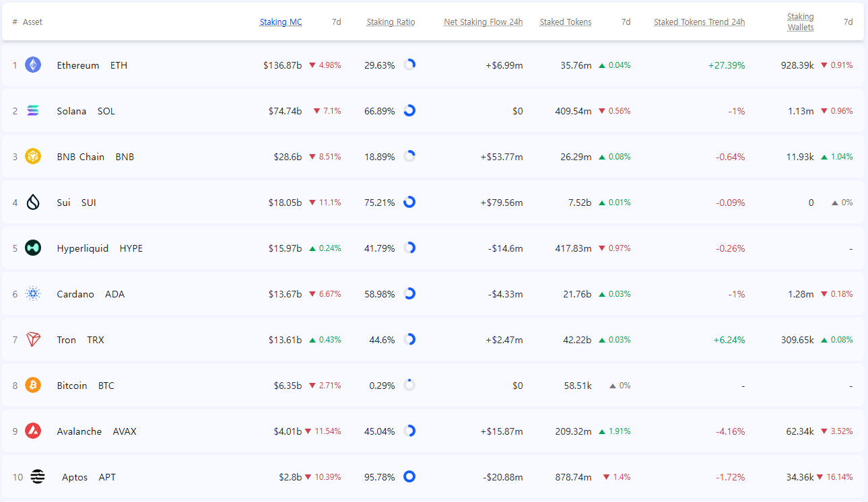Sort by Staking Wallets column header
This screenshot has height=502, width=868.
pyautogui.click(x=800, y=22)
